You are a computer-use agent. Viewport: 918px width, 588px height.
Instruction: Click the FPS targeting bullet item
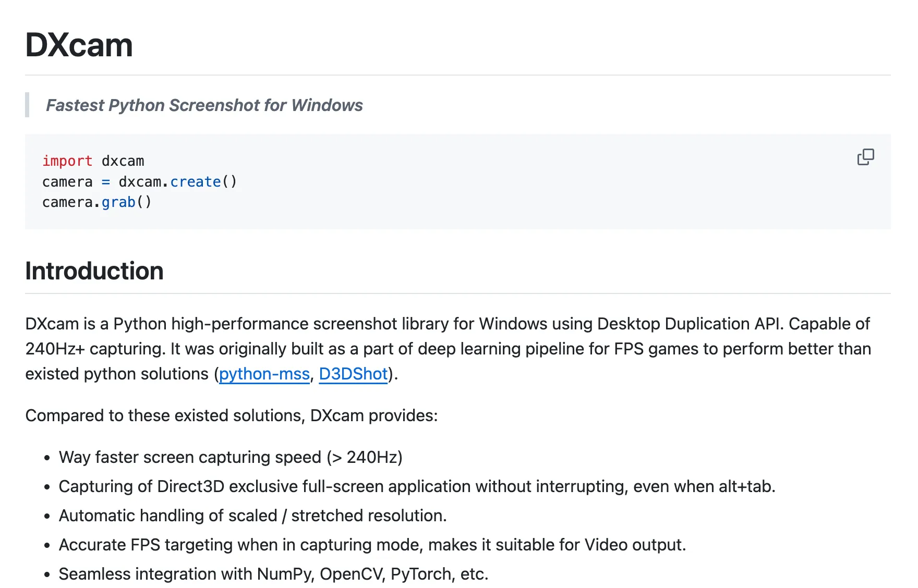[373, 545]
